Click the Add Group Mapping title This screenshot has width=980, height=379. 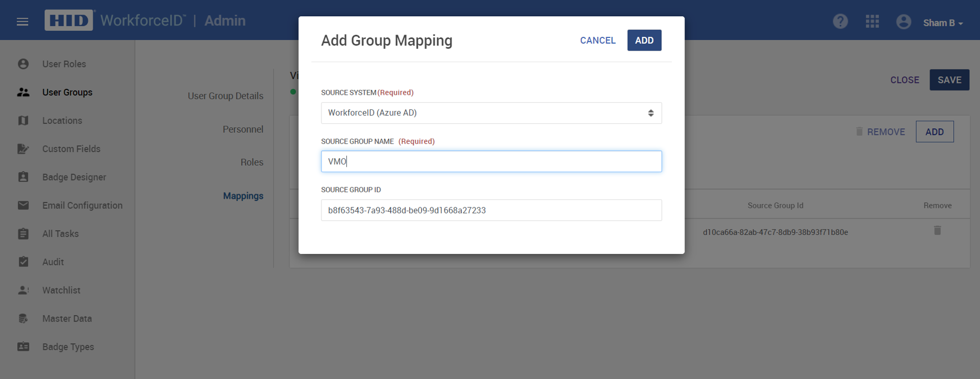click(x=386, y=41)
